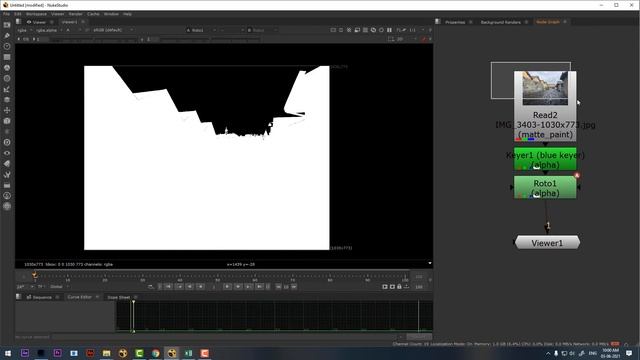Viewport: 640px width, 360px height.
Task: Open the Transform nodes arrows icon
Action: tap(7, 110)
